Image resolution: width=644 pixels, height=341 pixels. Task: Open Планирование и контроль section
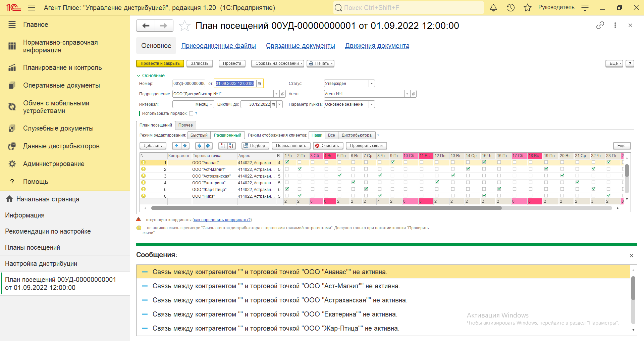click(x=62, y=67)
